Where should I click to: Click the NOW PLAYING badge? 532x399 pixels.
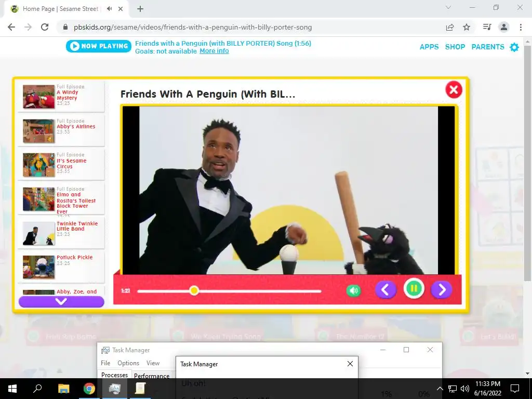(x=99, y=46)
